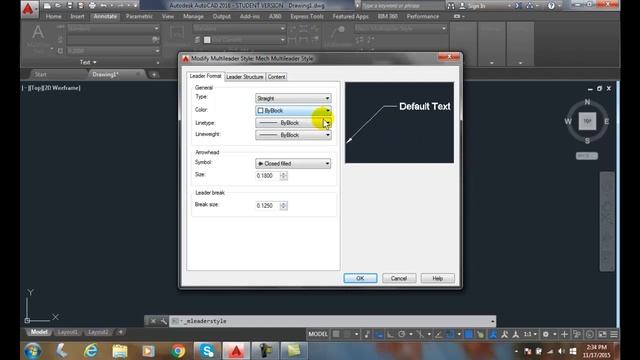The image size is (640, 360).
Task: Toggle ortho mode in status bar
Action: pos(391,334)
